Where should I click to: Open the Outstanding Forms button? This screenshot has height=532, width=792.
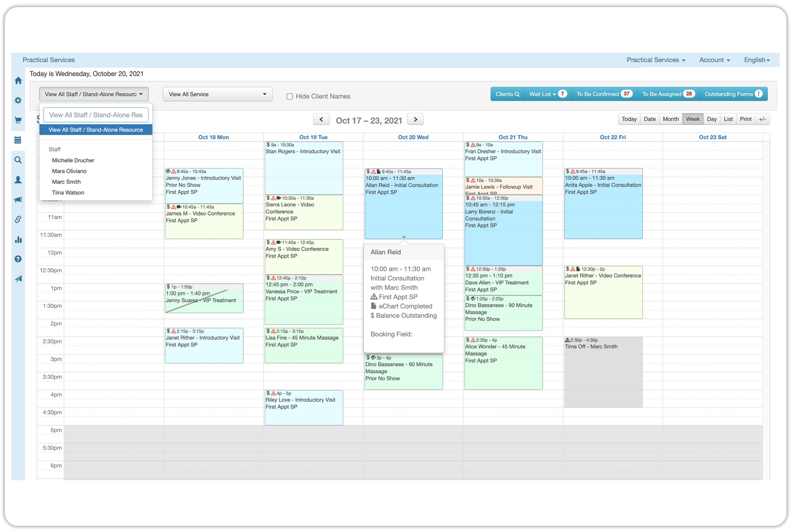pyautogui.click(x=733, y=94)
